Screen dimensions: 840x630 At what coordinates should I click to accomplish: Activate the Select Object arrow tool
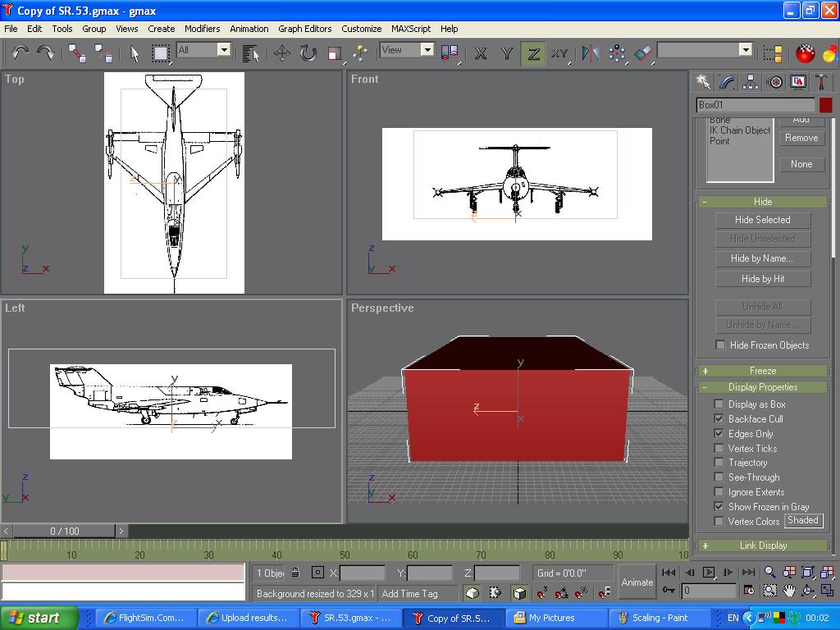coord(135,53)
